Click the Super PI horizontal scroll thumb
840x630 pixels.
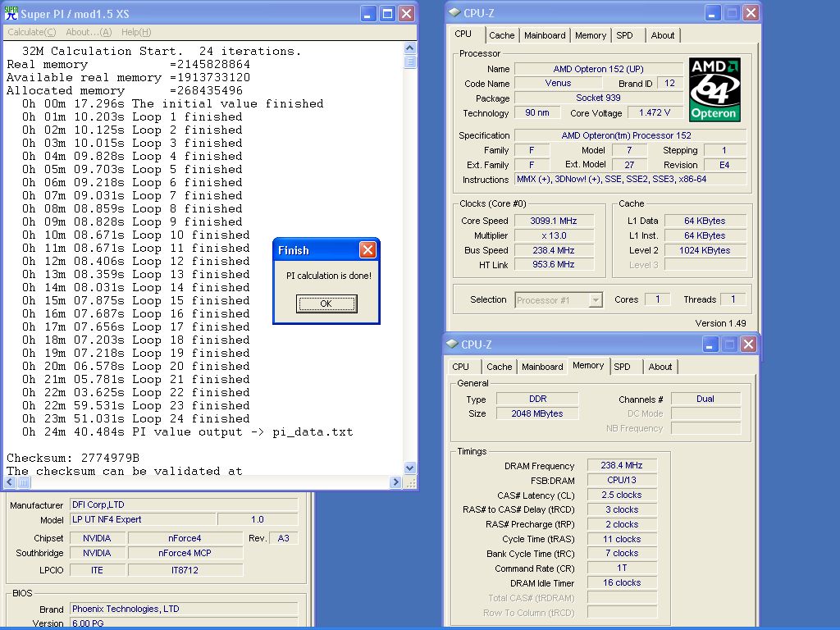(24, 482)
